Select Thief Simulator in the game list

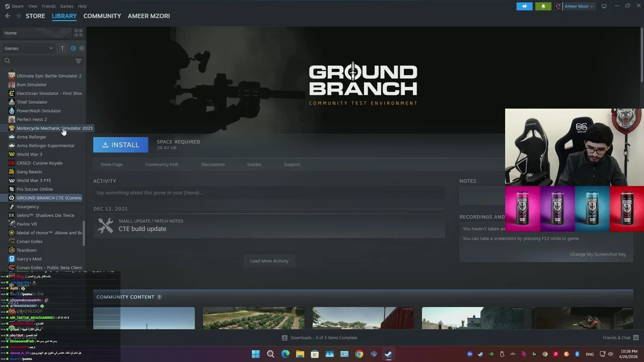click(32, 102)
